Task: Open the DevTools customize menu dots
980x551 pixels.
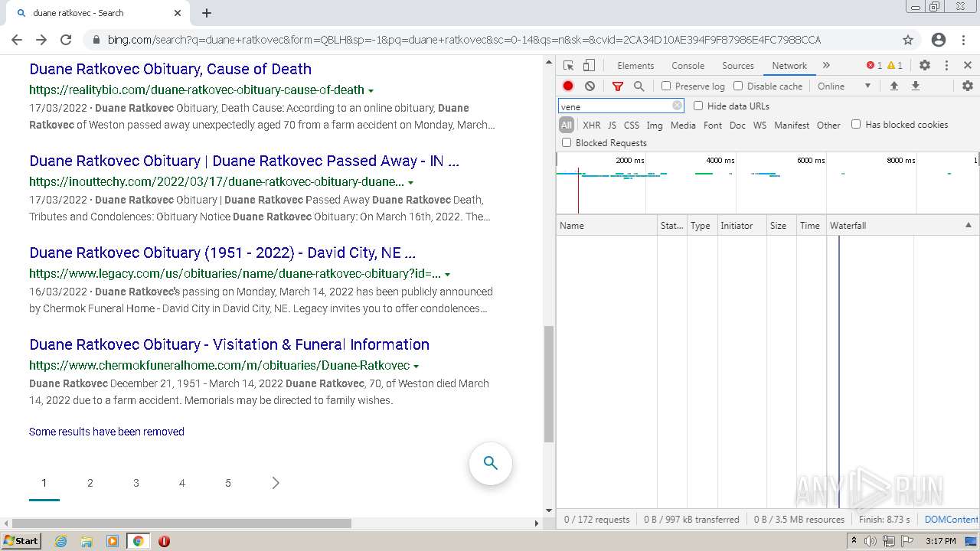Action: pyautogui.click(x=946, y=66)
